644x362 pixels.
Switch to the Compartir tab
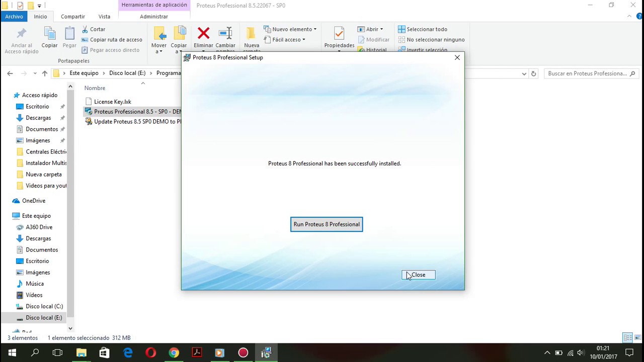pyautogui.click(x=73, y=17)
